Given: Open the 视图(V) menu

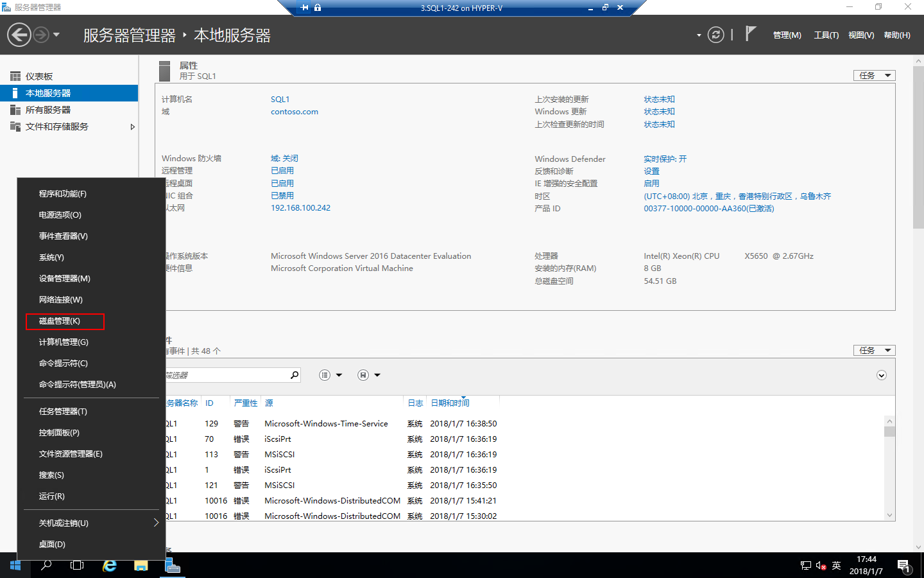Looking at the screenshot, I should [861, 35].
